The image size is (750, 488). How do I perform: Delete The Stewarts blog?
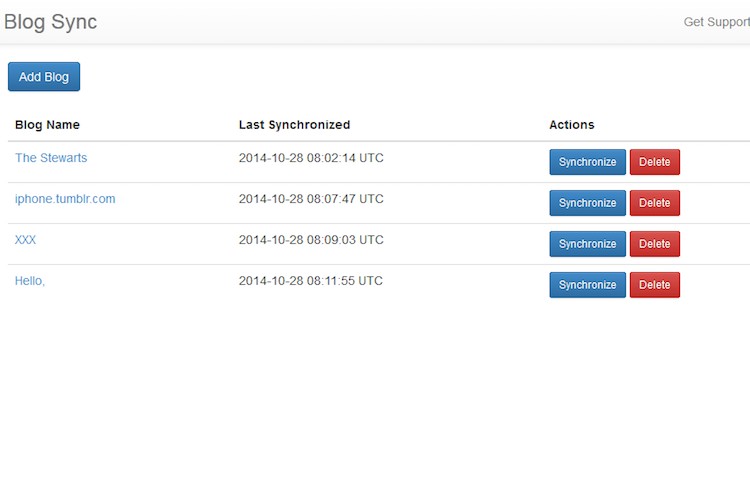pos(654,162)
